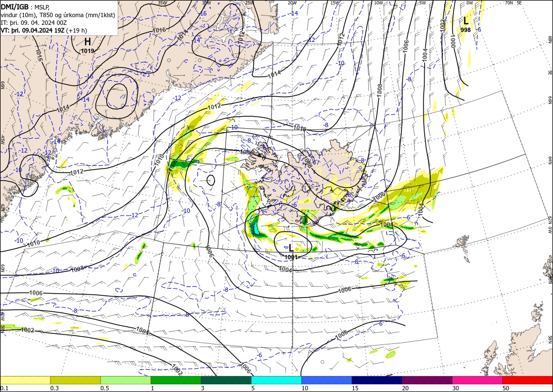This screenshot has width=553, height=392.
Task: Click the '0W' longitude label at top
Action: (x=469, y=3)
